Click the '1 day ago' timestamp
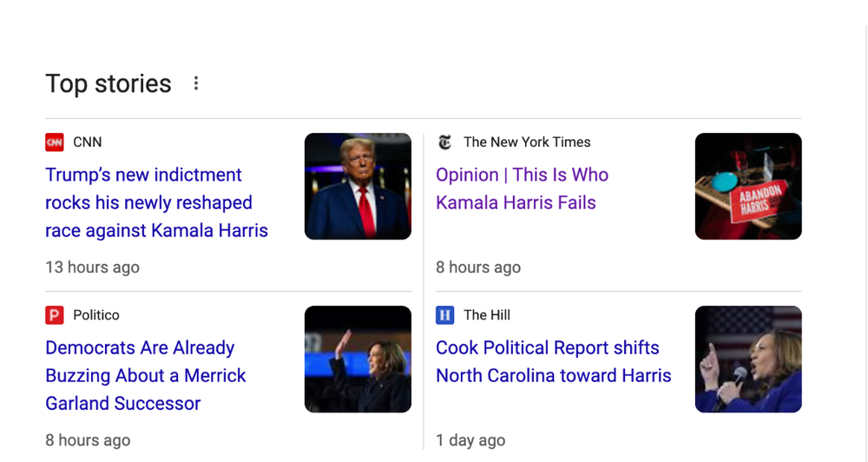The image size is (868, 462). coord(470,440)
